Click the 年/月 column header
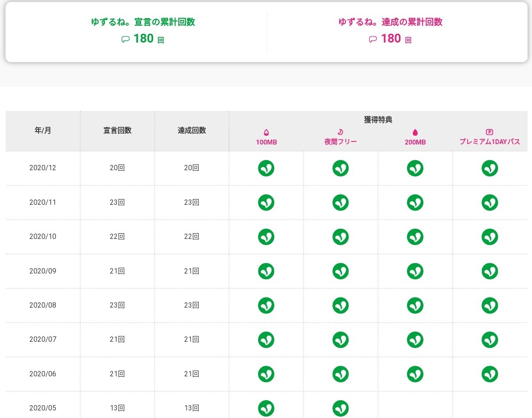 pyautogui.click(x=43, y=131)
